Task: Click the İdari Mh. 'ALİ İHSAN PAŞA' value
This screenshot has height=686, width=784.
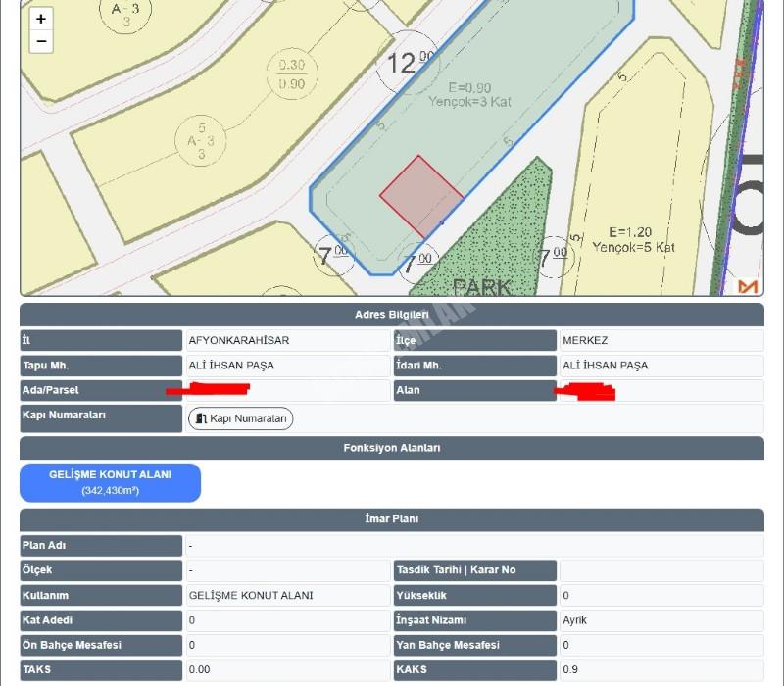Action: tap(605, 366)
